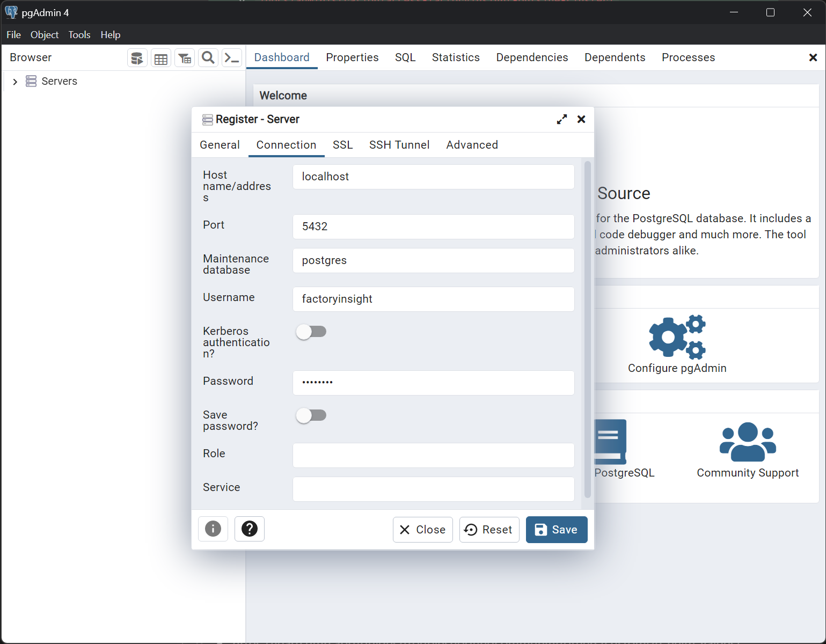
Task: Click the PostgreSQL documentation book icon
Action: 611,442
